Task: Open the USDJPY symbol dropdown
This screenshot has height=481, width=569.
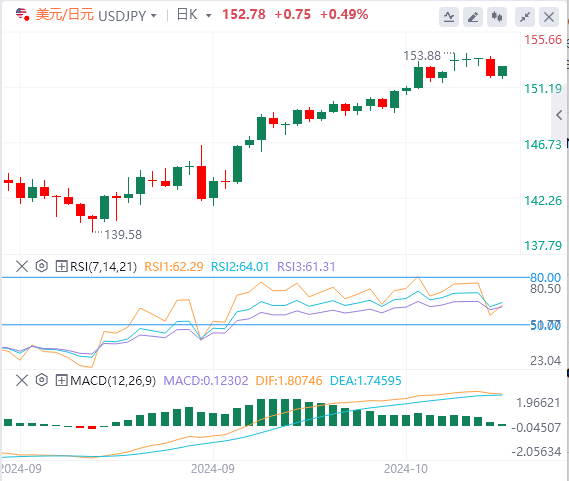Action: point(153,16)
